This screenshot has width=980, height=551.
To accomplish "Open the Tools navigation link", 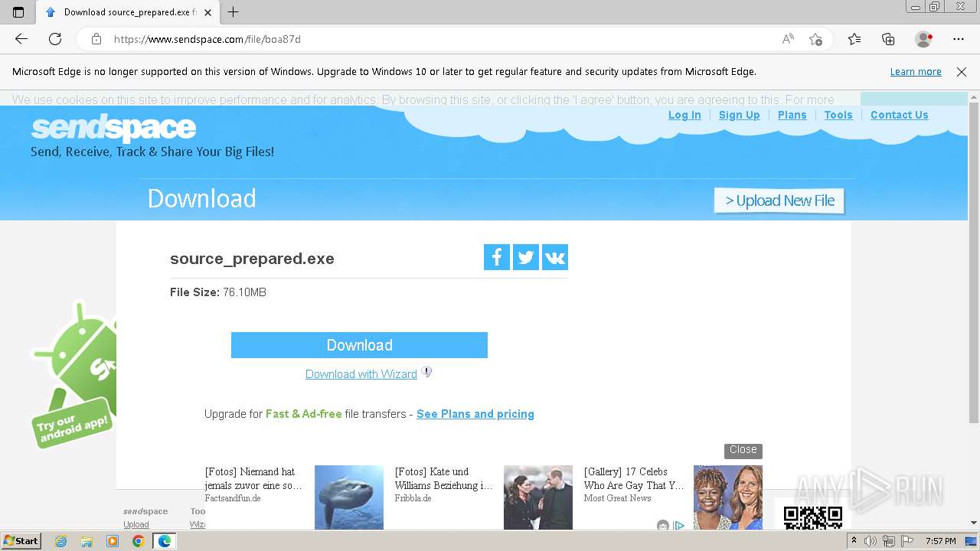I will pos(838,115).
